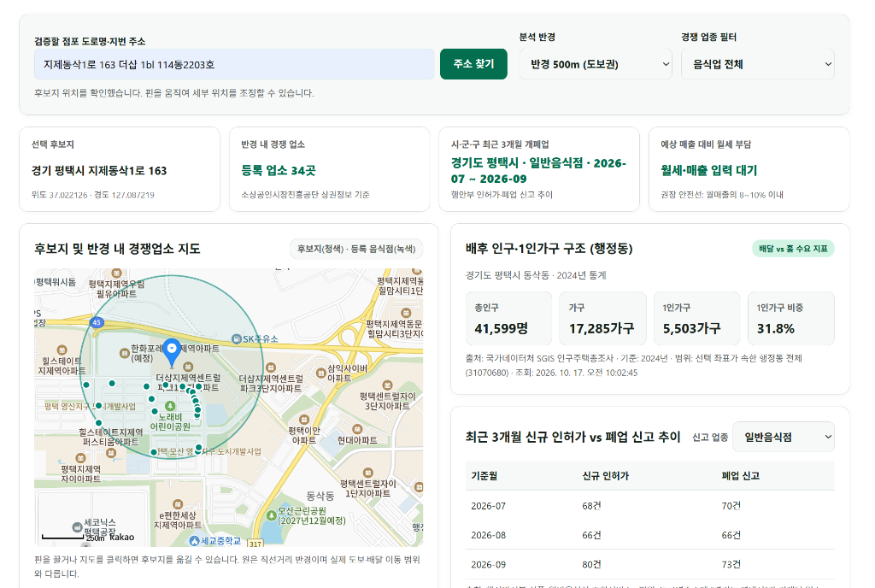Click the 2026-09 row month cell
Viewport: 875px width, 588px height.
(x=488, y=565)
